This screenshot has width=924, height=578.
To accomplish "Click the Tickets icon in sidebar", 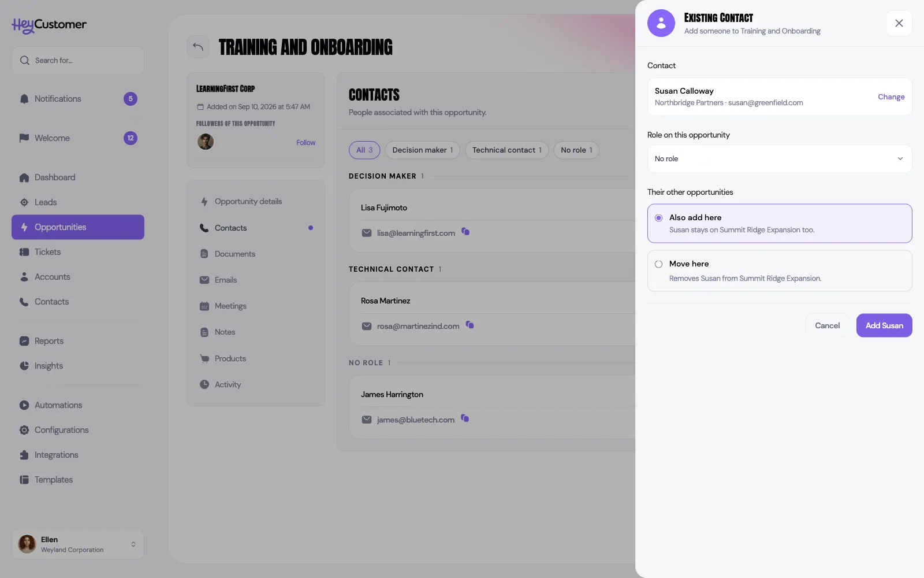I will click(x=24, y=252).
